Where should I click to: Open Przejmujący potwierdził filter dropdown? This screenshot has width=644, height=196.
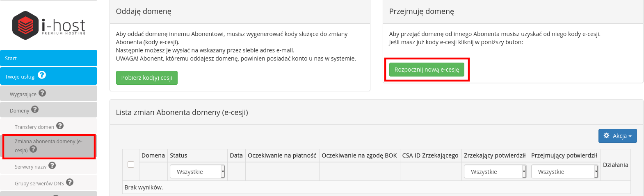pos(564,172)
